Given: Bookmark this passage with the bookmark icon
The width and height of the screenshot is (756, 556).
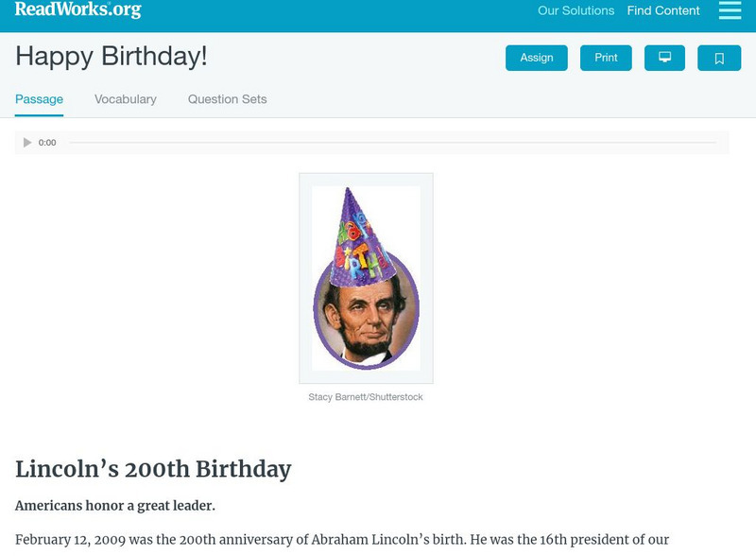Looking at the screenshot, I should pos(719,58).
